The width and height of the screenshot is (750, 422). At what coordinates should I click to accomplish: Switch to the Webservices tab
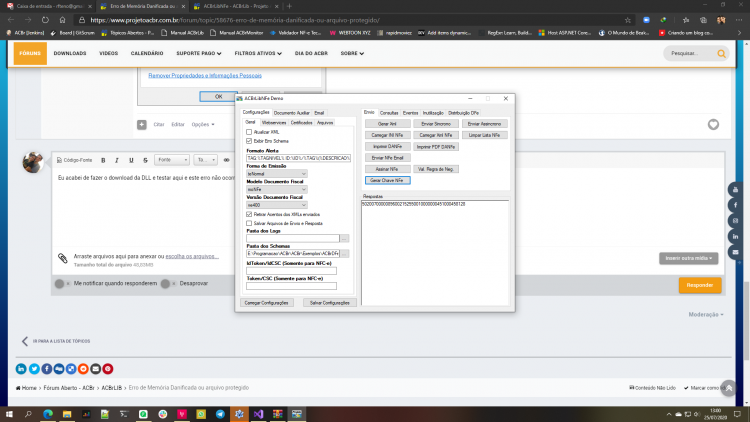pos(274,123)
